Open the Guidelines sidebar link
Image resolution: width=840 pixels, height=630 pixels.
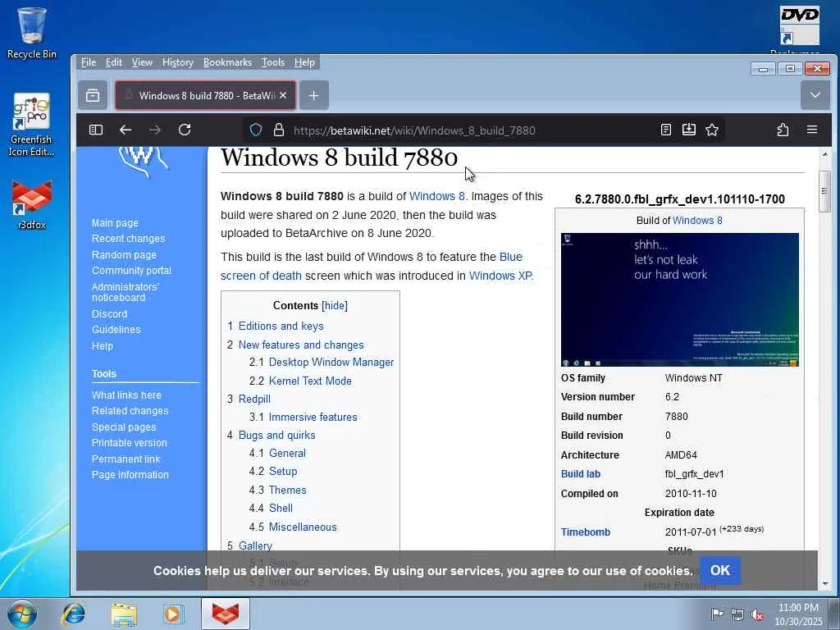pos(116,330)
